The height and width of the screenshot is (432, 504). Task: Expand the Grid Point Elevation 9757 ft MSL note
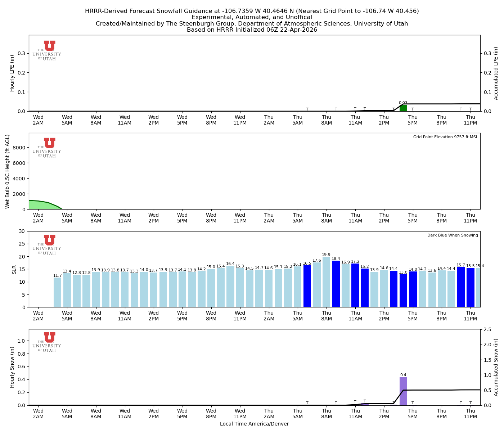tap(446, 137)
